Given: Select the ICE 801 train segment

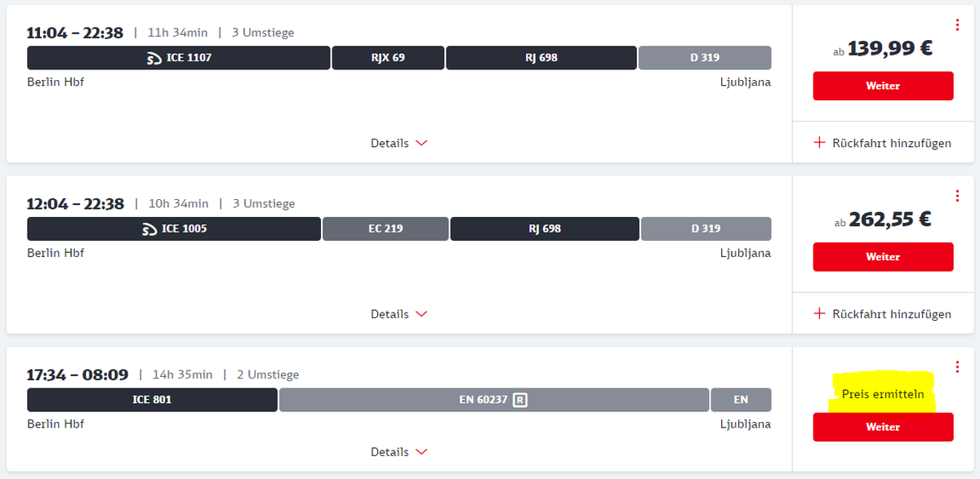Looking at the screenshot, I should pyautogui.click(x=152, y=400).
